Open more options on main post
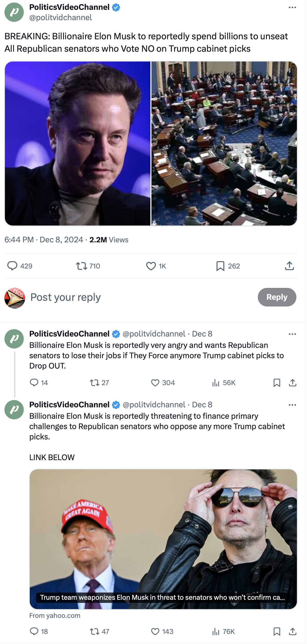Screen dimensions: 307x644 (x=292, y=8)
